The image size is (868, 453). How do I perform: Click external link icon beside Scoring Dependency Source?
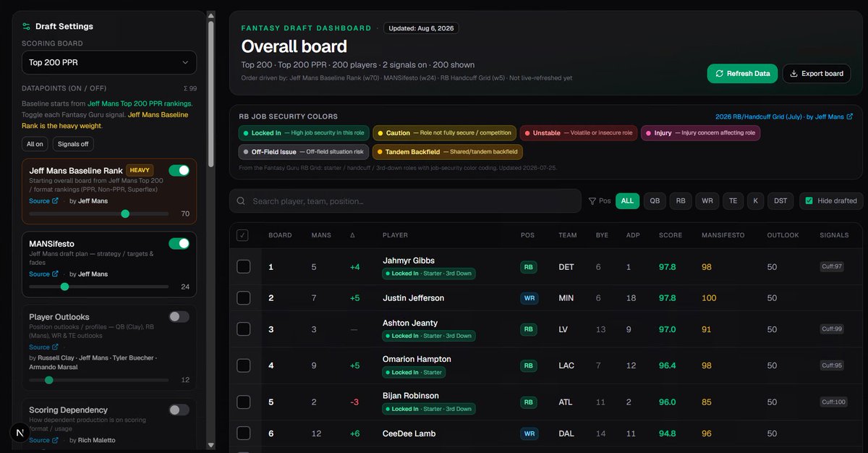click(x=55, y=440)
